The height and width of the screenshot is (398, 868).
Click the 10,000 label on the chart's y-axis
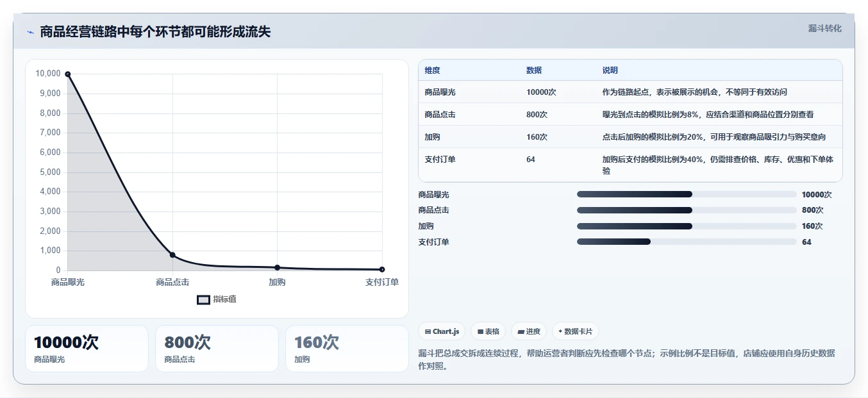click(x=48, y=74)
